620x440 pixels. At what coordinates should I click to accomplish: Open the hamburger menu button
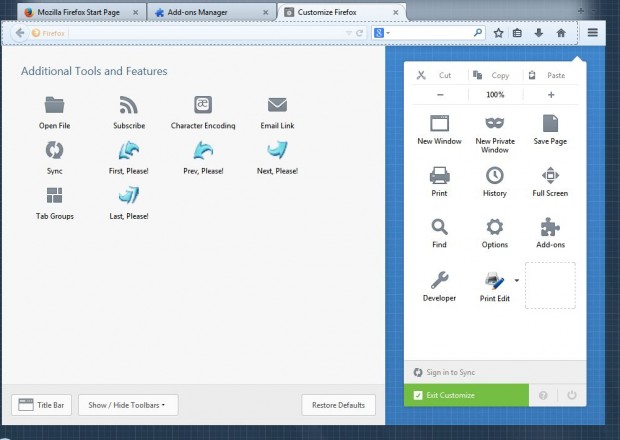592,32
